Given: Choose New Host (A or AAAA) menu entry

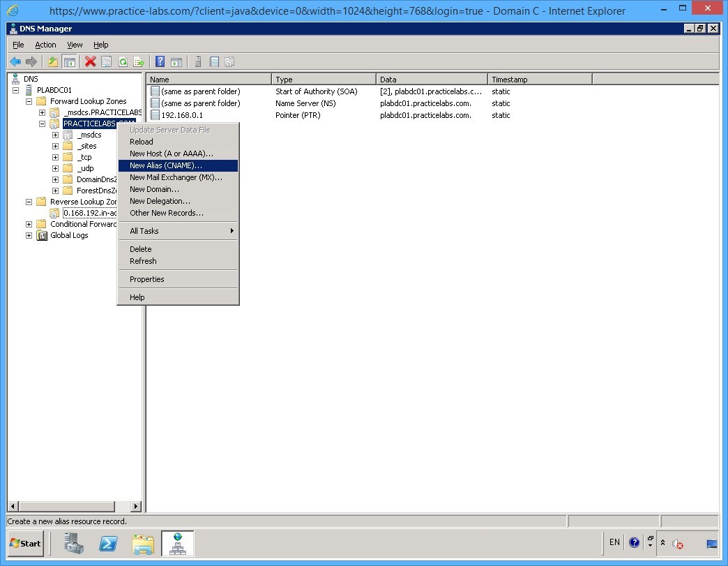Looking at the screenshot, I should click(167, 154).
